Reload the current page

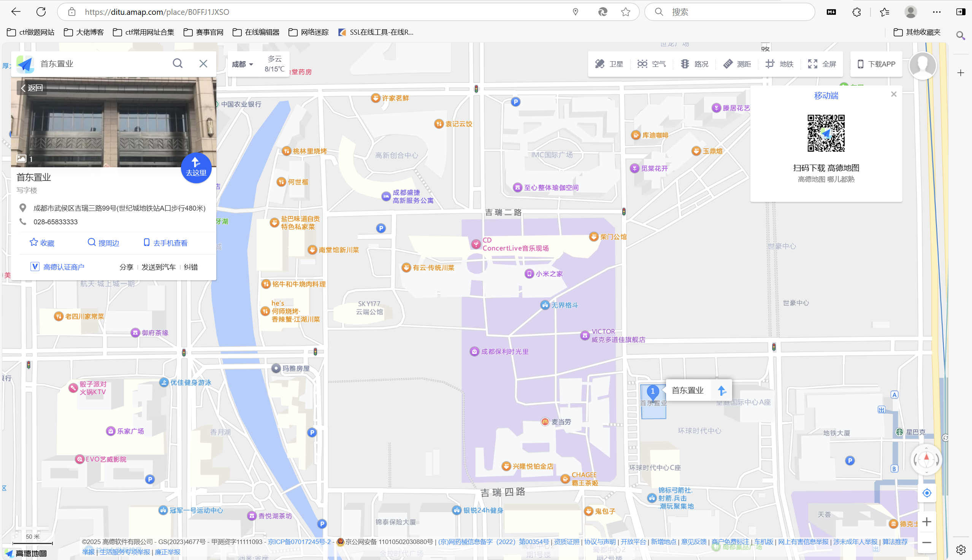point(41,11)
